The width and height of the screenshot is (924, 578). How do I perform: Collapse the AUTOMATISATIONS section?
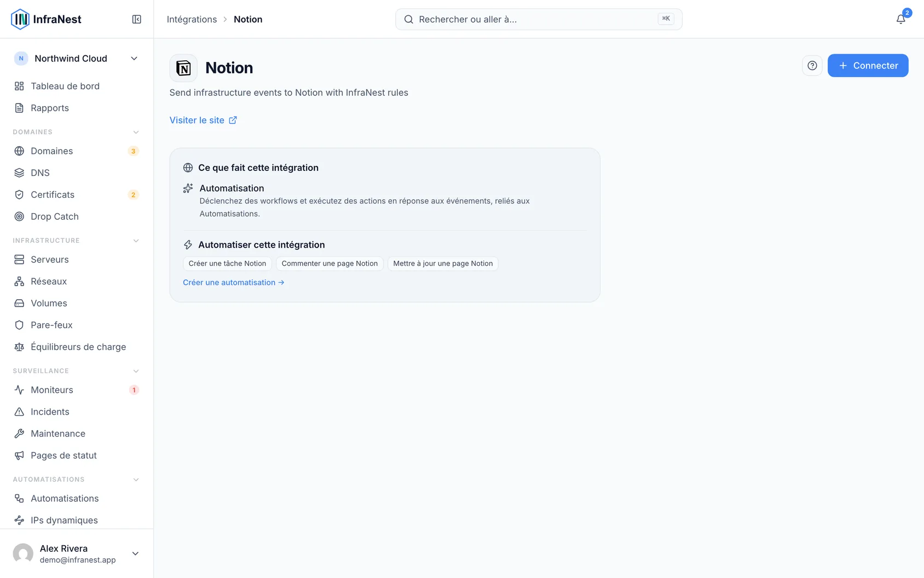[x=136, y=479]
